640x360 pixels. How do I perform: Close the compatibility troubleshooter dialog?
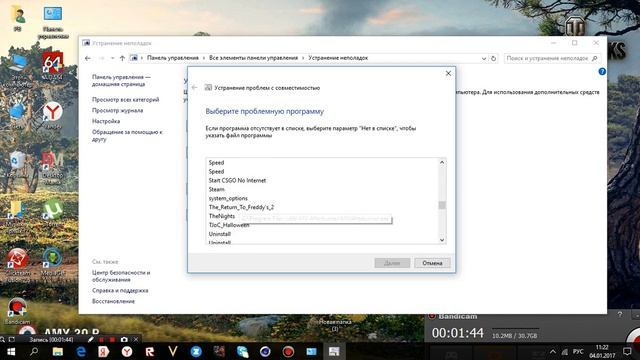448,73
